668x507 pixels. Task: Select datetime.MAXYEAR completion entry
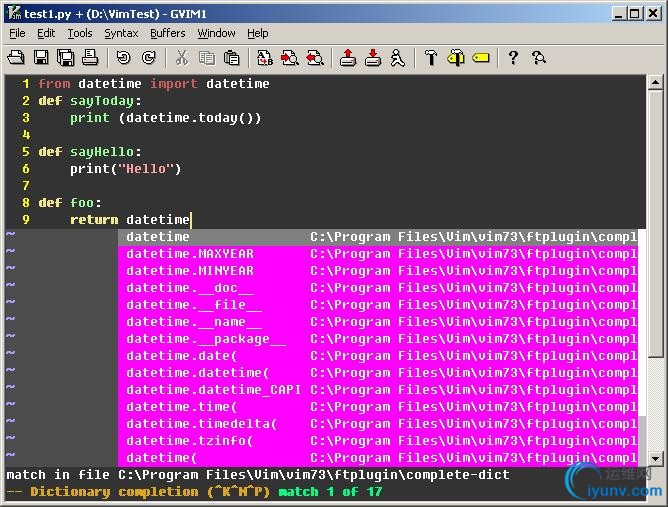[378, 254]
